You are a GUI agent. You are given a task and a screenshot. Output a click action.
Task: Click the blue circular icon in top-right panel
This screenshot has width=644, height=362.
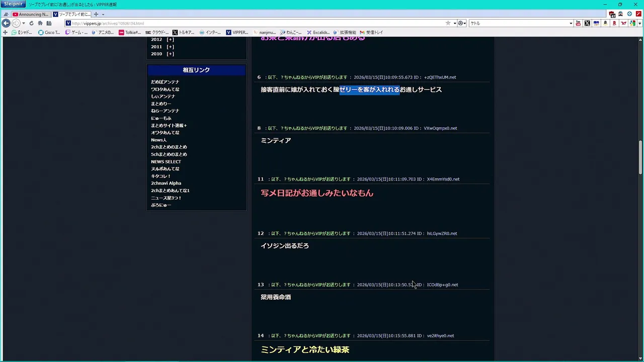coord(629,14)
